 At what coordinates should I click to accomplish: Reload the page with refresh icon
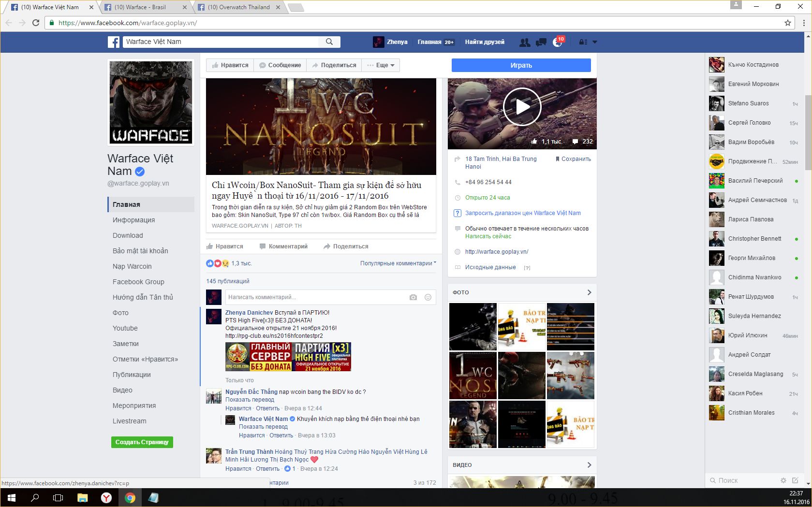(x=35, y=23)
